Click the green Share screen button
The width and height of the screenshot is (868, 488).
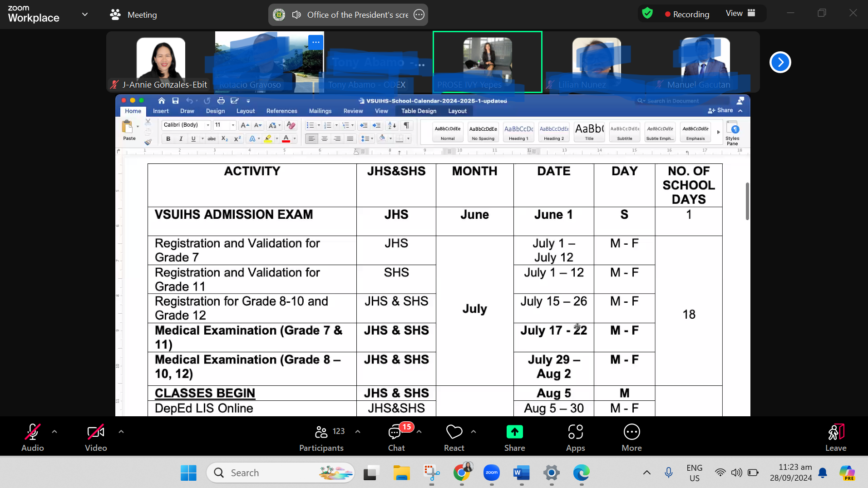[x=514, y=437]
